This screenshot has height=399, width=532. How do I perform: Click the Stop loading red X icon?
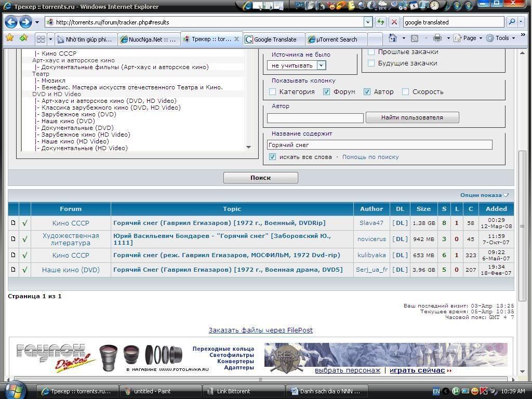click(394, 22)
